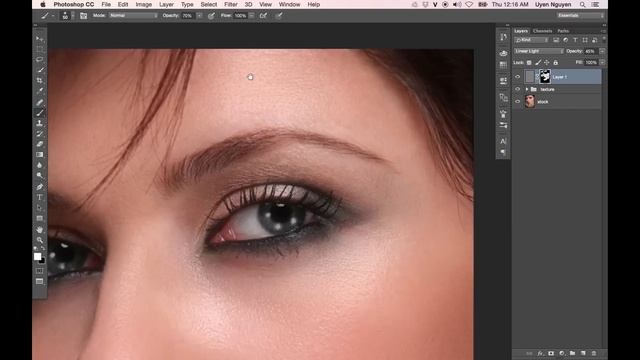This screenshot has height=360, width=640.
Task: Select the Zoom tool
Action: [40, 240]
